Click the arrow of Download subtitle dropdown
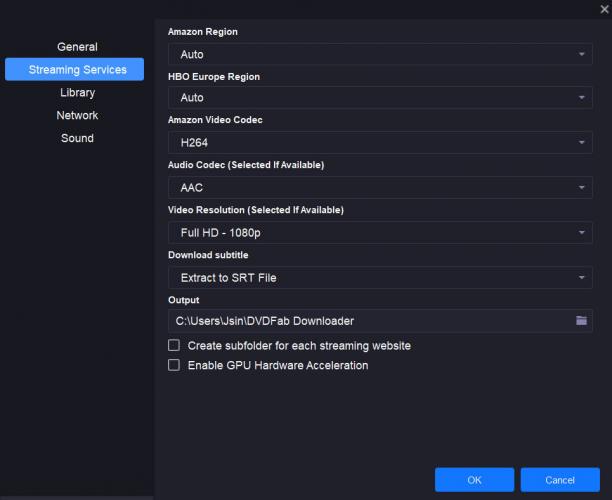612x500 pixels. pyautogui.click(x=582, y=277)
